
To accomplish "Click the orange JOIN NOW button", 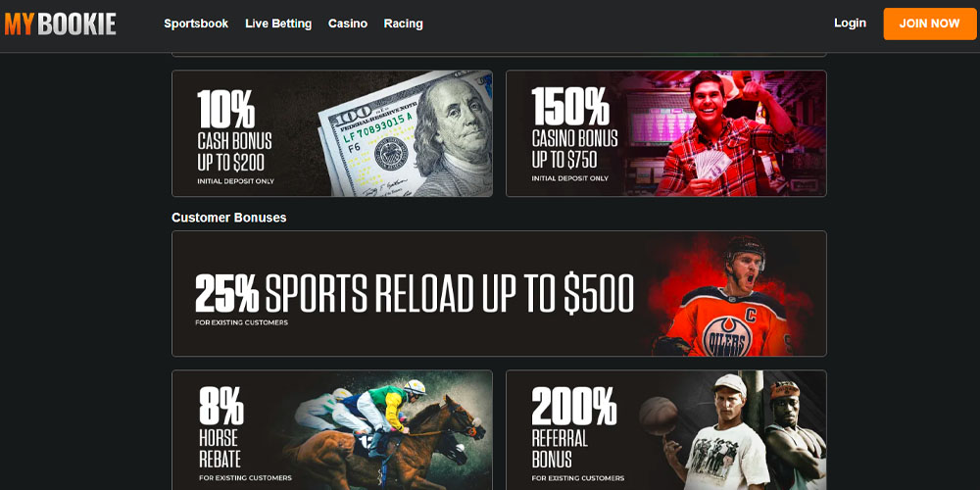I will pyautogui.click(x=929, y=24).
